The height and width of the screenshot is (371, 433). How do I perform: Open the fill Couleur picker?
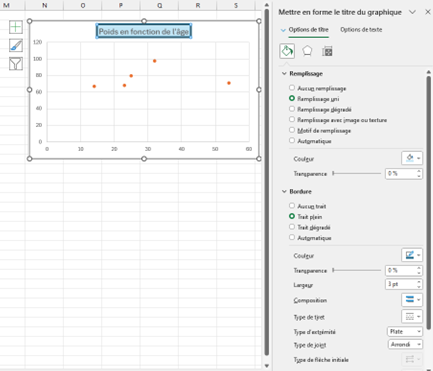[412, 158]
